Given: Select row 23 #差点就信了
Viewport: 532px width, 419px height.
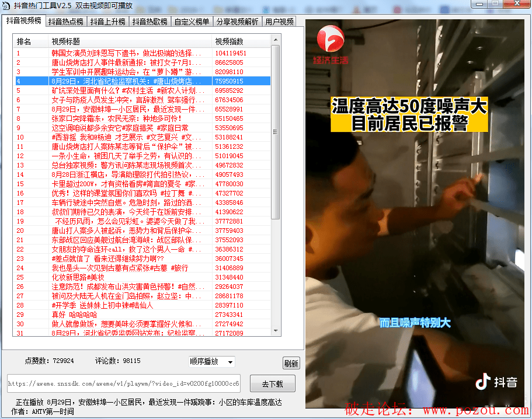Looking at the screenshot, I should click(x=143, y=259).
